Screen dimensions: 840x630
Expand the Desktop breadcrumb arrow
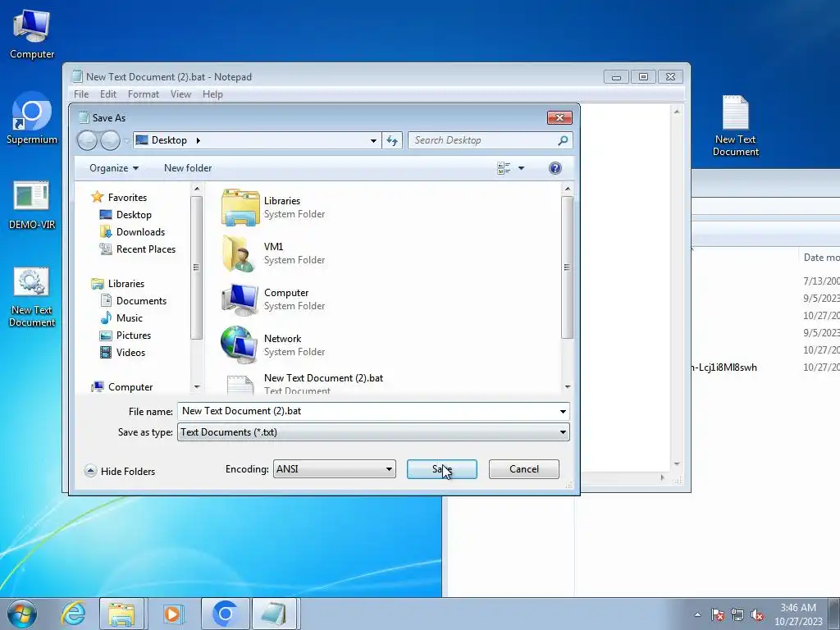coord(199,140)
